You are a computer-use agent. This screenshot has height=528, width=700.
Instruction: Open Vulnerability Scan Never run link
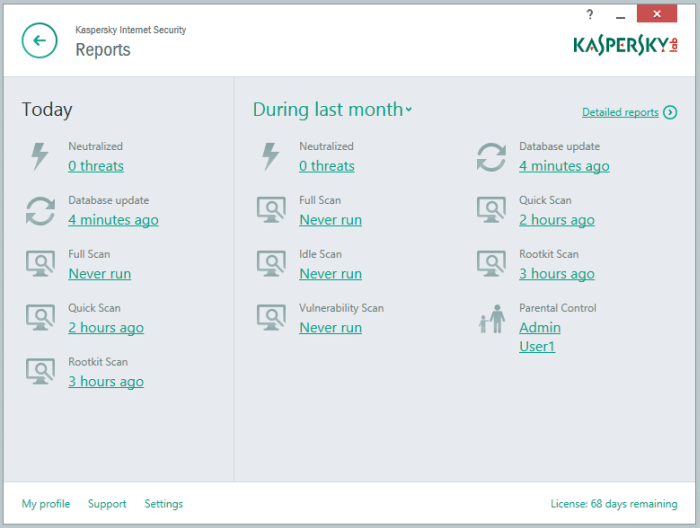click(330, 328)
